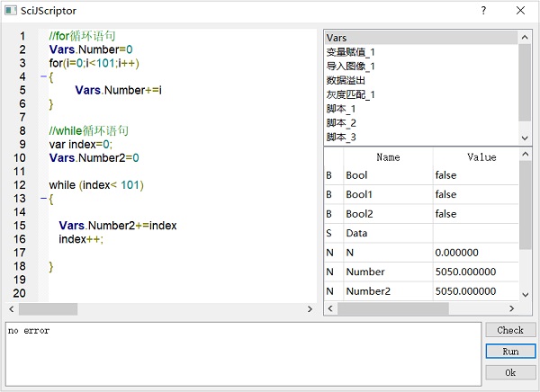This screenshot has width=540, height=392.
Task: Select the Bool variable name cell
Action: click(388, 175)
